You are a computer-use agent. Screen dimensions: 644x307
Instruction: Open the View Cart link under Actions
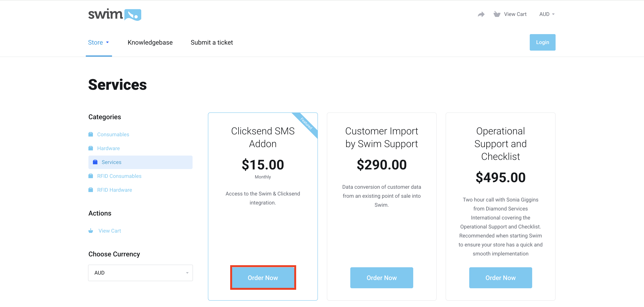[110, 231]
